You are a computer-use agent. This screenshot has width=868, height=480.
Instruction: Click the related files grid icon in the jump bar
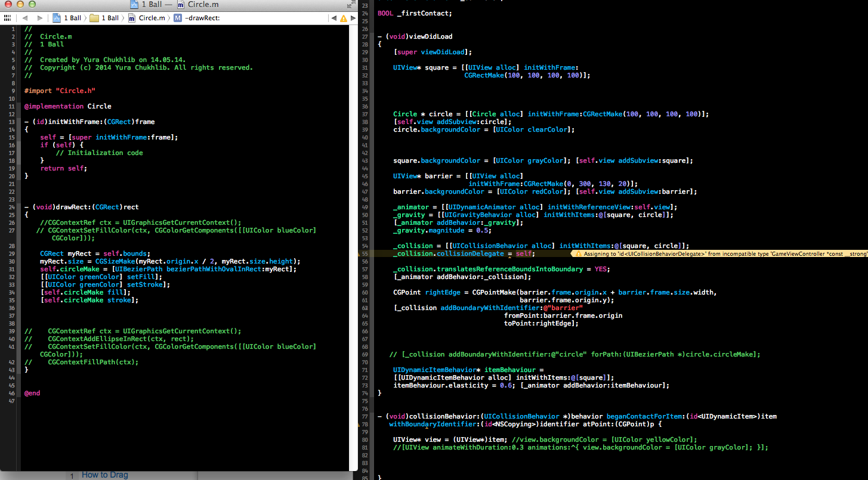point(7,17)
